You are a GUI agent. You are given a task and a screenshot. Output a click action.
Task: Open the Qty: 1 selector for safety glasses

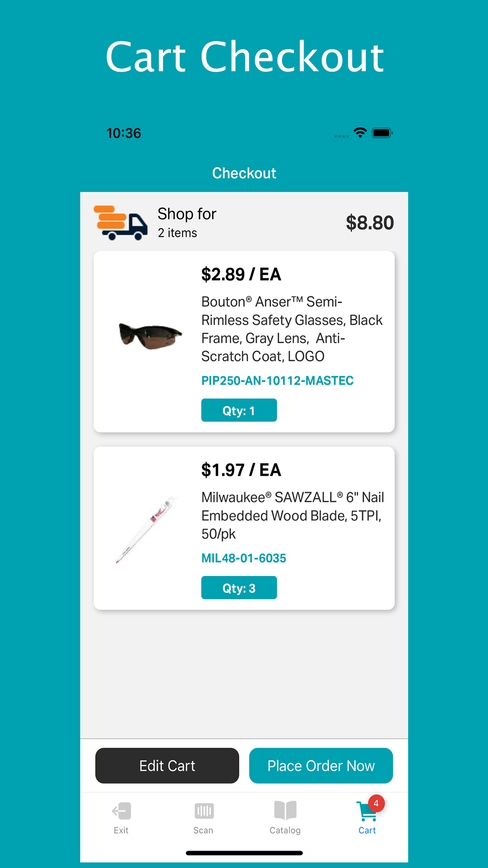239,410
